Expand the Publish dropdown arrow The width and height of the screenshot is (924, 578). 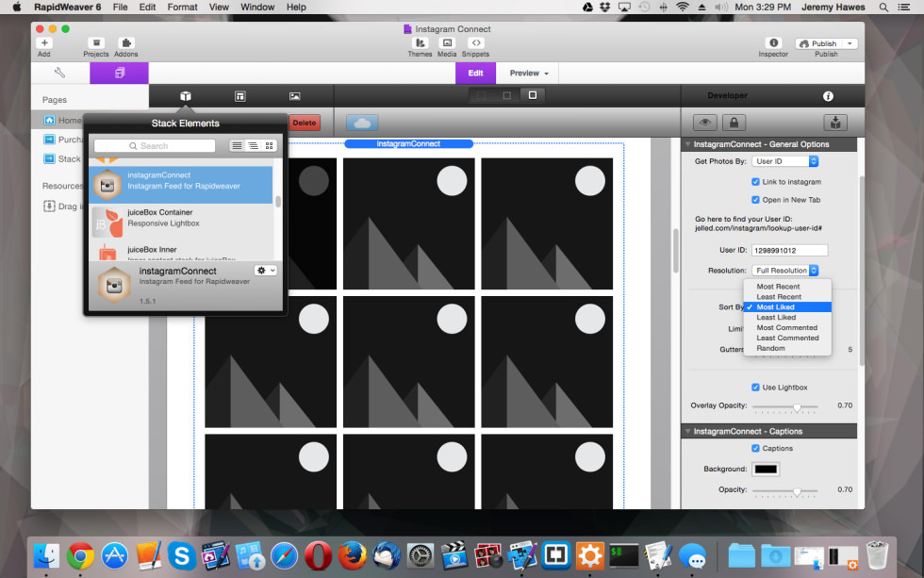point(850,43)
